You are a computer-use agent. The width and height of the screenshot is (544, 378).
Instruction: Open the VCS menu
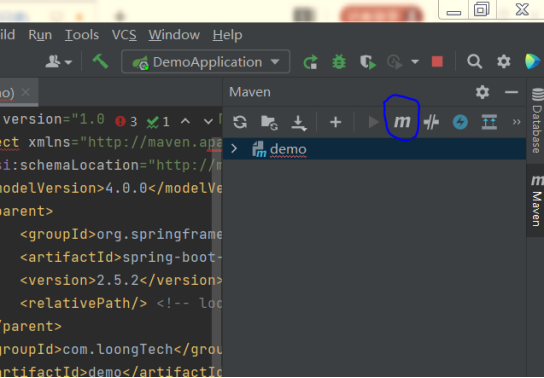coord(124,35)
